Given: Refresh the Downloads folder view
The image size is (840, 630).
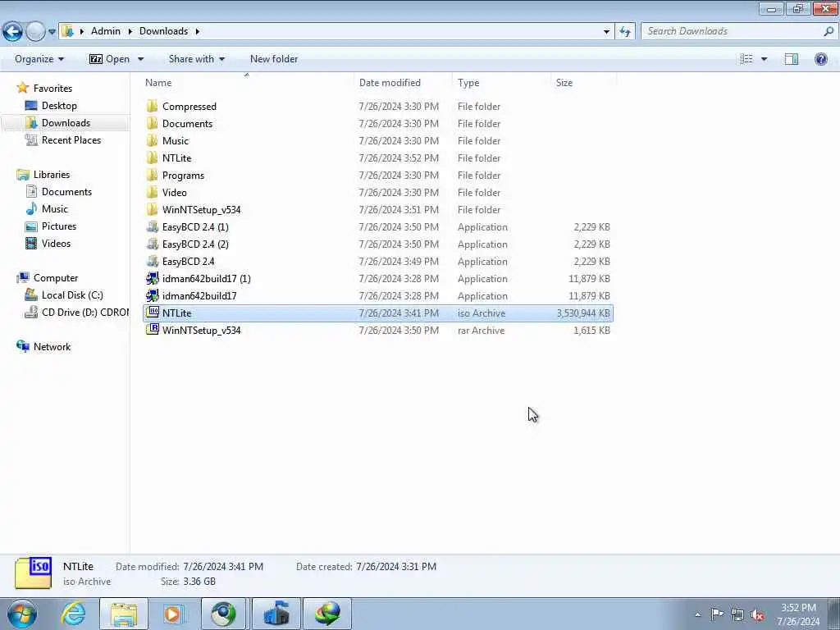Looking at the screenshot, I should pos(624,32).
